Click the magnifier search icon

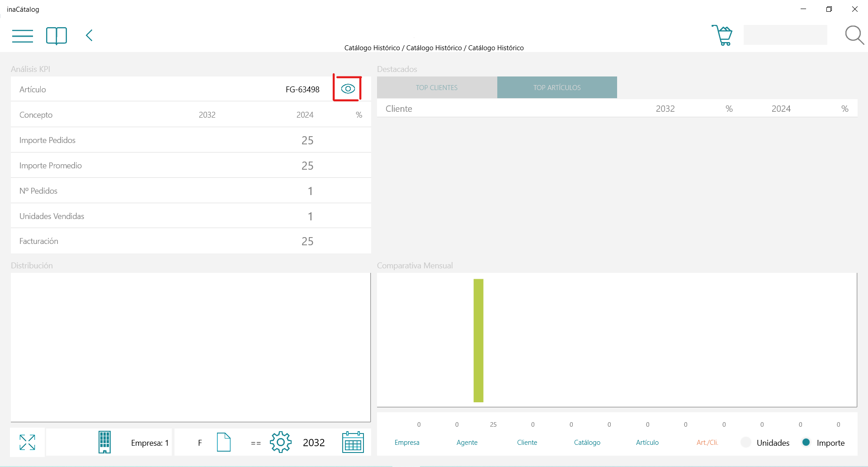[x=854, y=35]
